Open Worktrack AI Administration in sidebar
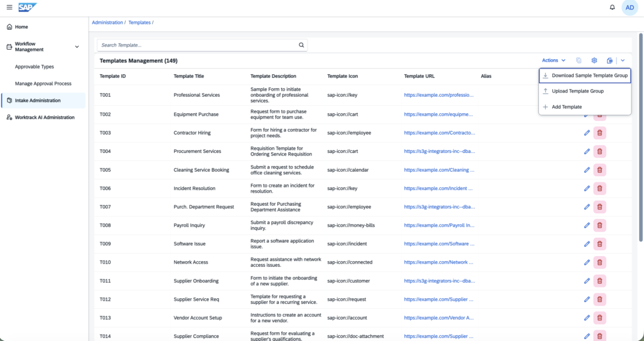The width and height of the screenshot is (644, 341). click(43, 118)
